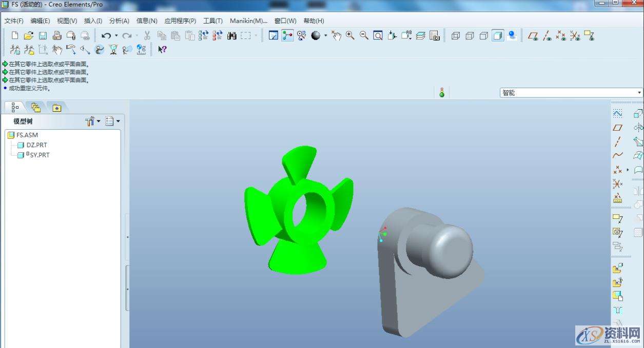Viewport: 644px width, 348px height.
Task: Click the Zoom In magnifier icon
Action: point(350,35)
